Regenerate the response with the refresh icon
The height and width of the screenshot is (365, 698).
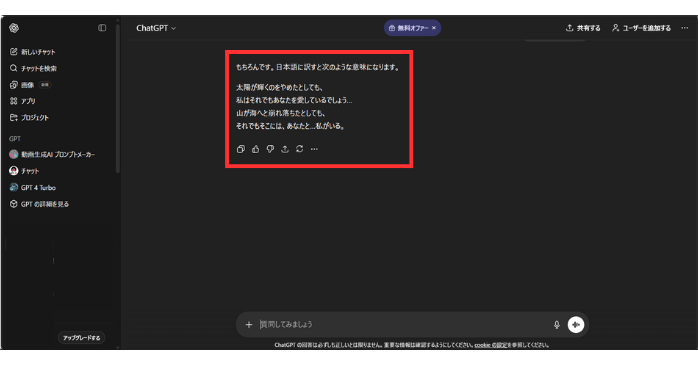300,149
